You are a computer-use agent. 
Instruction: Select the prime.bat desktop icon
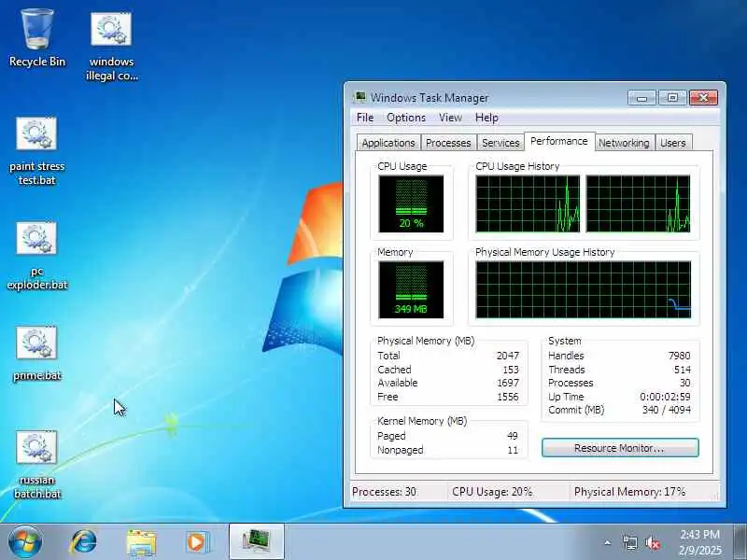[x=37, y=354]
